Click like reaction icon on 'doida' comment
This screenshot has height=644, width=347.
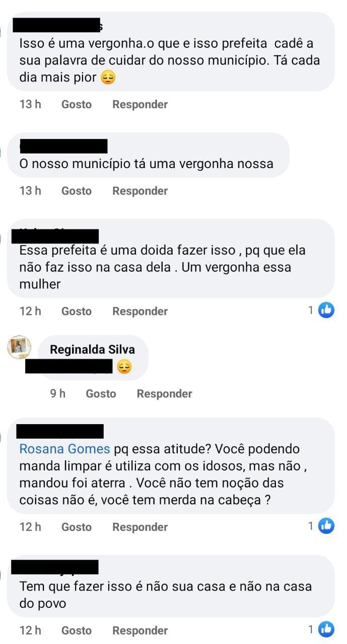326,310
